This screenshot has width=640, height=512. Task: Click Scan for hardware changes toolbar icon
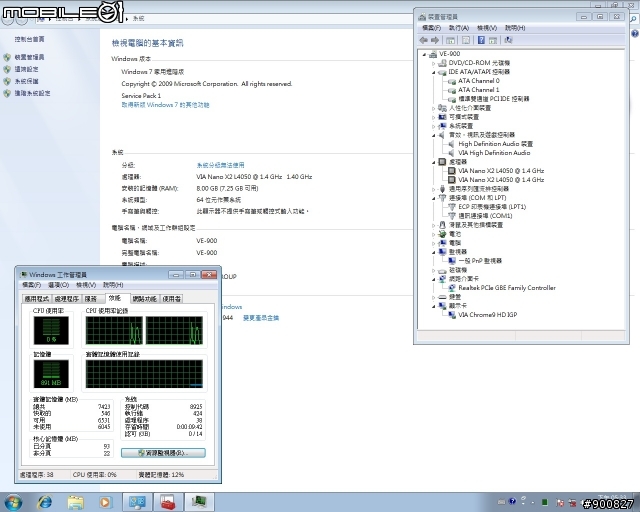(x=508, y=40)
